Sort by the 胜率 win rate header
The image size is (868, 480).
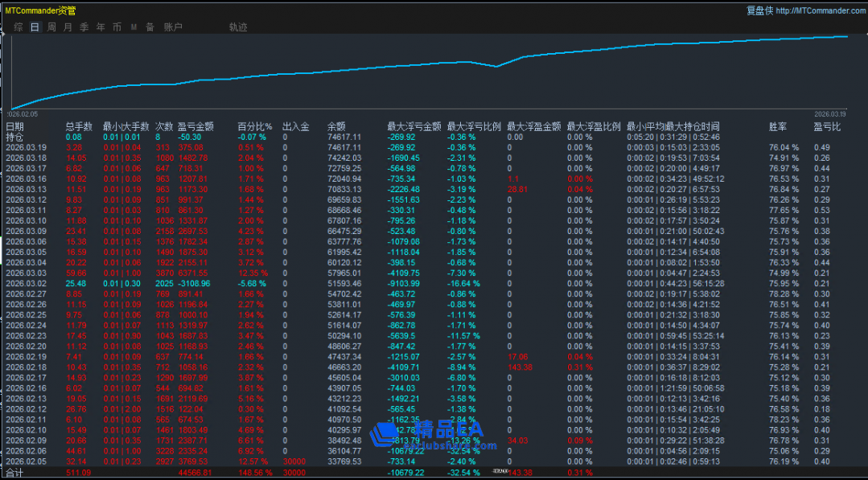(777, 126)
